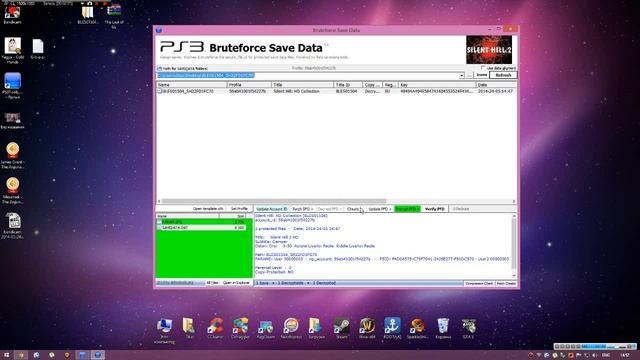Image resolution: width=640 pixels, height=360 pixels.
Task: Click the horizontal scrollbar of save list
Action: (x=273, y=201)
